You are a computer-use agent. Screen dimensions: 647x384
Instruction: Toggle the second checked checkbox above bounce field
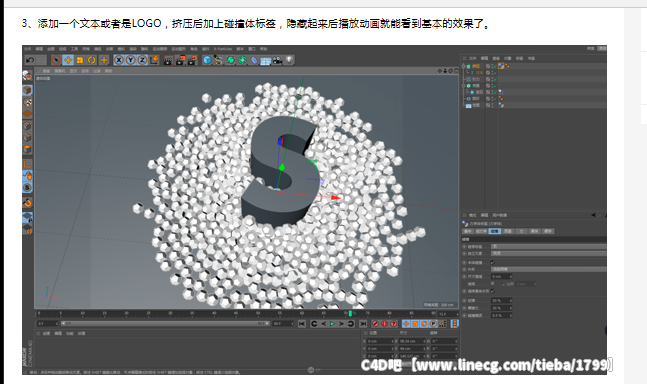click(x=493, y=291)
